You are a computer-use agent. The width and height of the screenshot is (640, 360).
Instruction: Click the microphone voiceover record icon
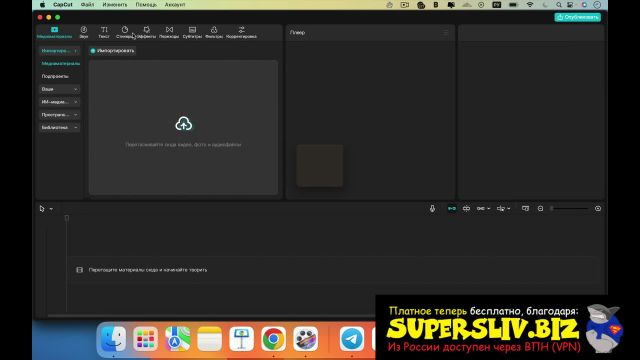(432, 209)
